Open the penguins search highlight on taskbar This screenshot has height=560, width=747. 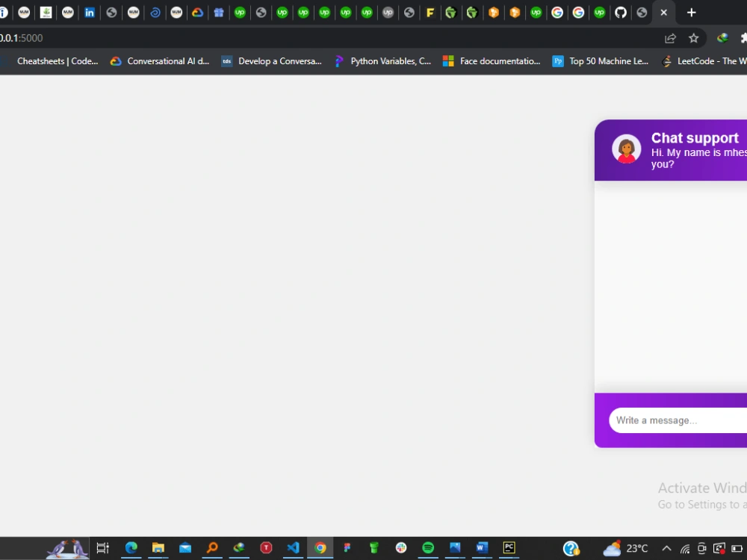(x=67, y=548)
